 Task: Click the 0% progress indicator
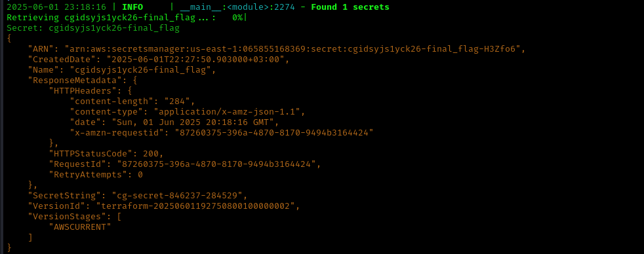237,18
